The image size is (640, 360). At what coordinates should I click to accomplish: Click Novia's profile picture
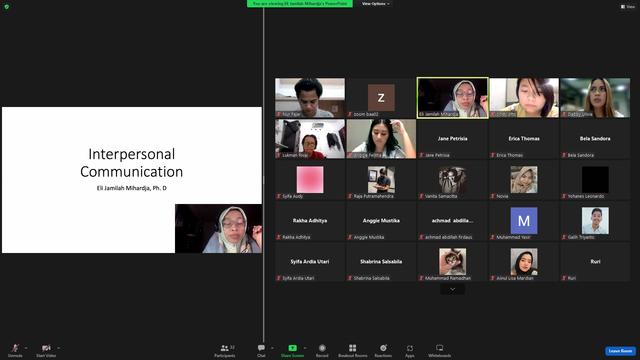click(524, 180)
